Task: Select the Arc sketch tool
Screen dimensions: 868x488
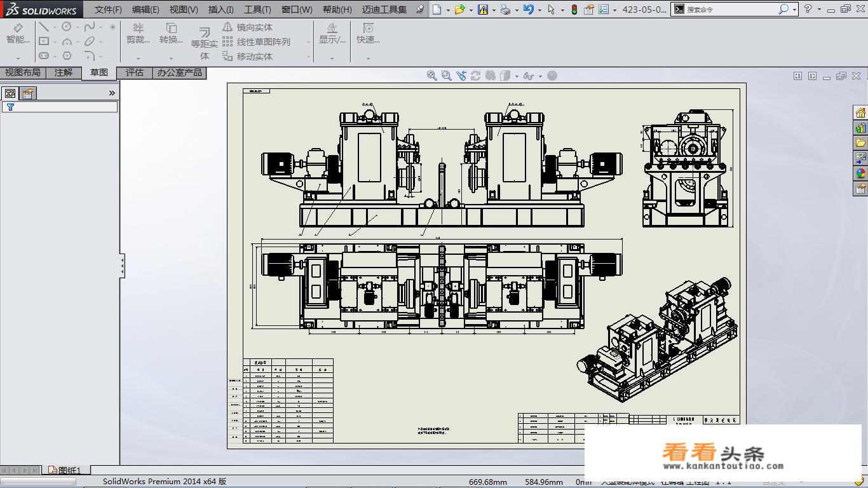Action: [x=67, y=41]
